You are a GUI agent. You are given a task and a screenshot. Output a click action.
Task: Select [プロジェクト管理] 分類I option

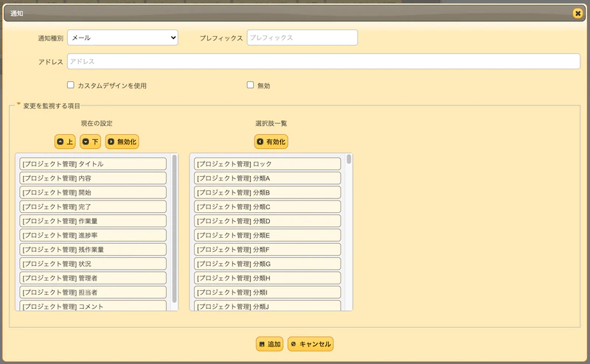268,293
